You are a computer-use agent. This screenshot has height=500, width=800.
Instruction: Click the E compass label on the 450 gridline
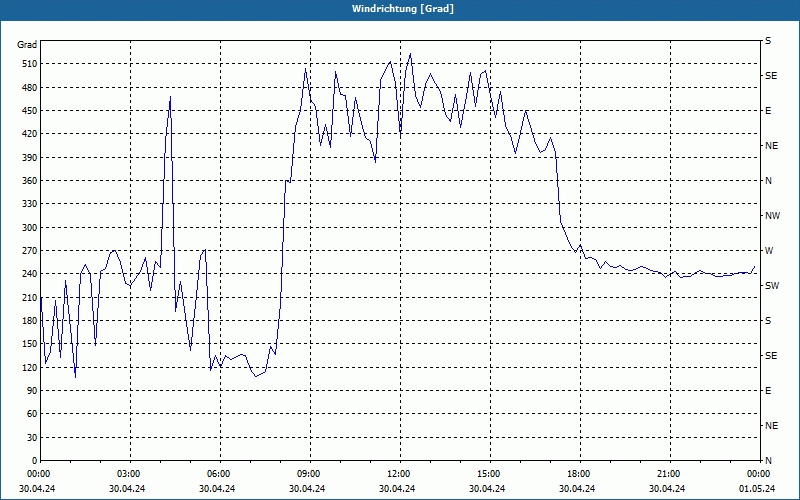tap(768, 111)
